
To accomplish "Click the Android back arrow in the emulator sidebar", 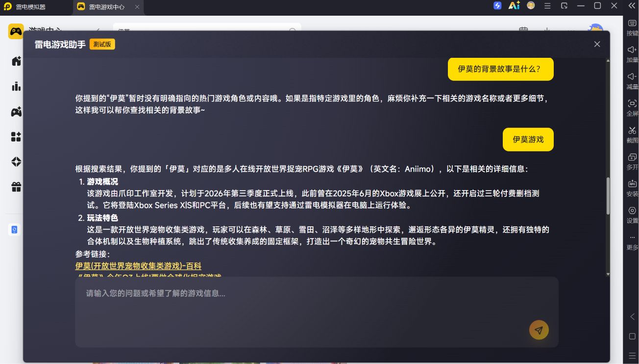I will tap(632, 317).
